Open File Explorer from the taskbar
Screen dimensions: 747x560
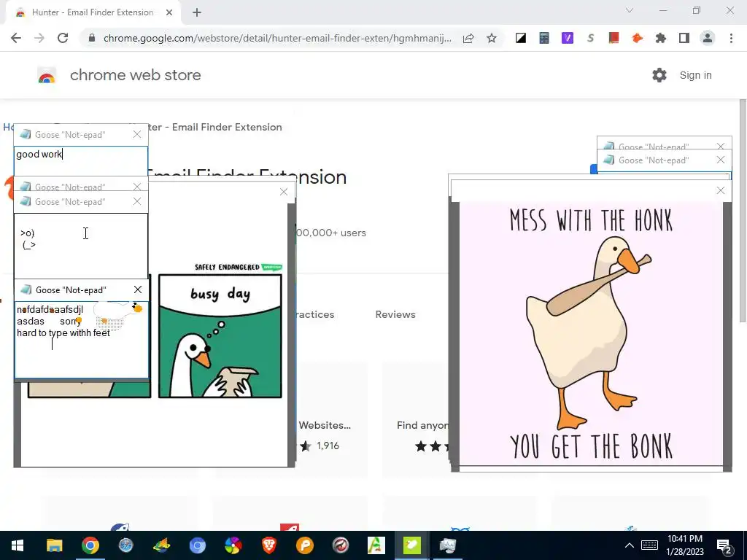(x=54, y=545)
